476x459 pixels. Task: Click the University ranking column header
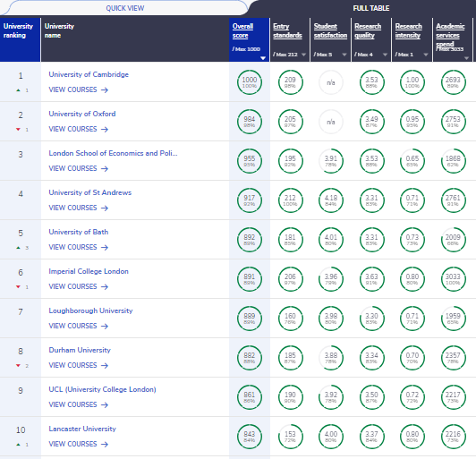pos(20,39)
